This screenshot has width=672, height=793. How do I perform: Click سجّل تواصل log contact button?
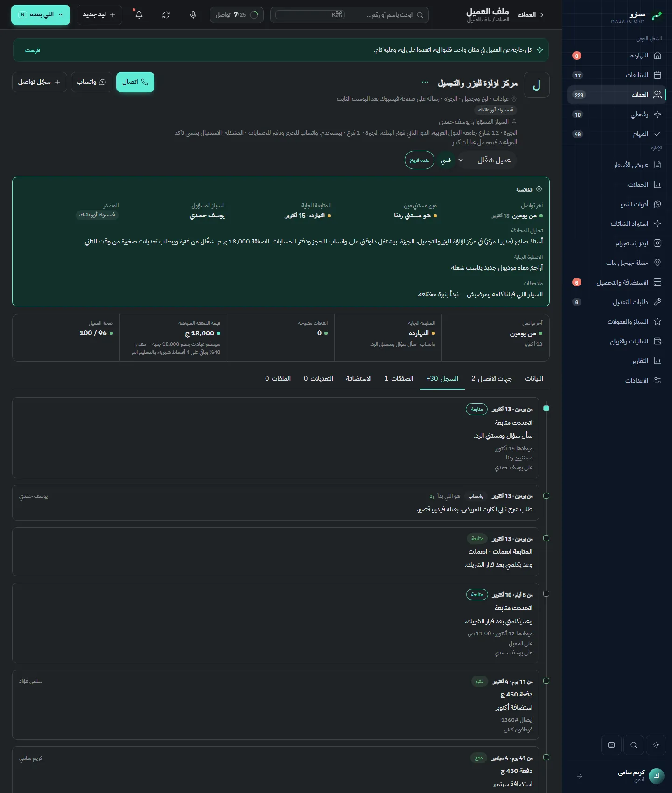(x=40, y=82)
